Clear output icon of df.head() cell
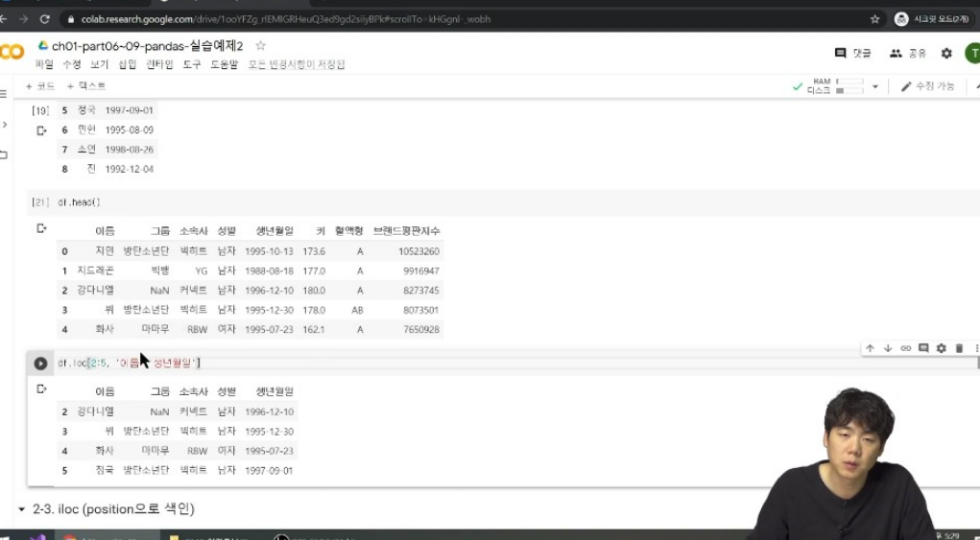Viewport: 980px width, 540px height. tap(41, 228)
